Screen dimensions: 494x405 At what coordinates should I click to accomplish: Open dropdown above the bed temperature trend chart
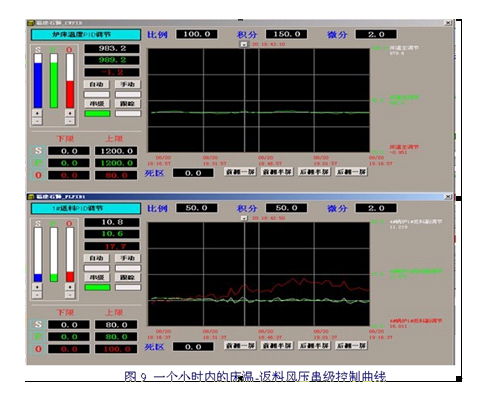pos(244,44)
